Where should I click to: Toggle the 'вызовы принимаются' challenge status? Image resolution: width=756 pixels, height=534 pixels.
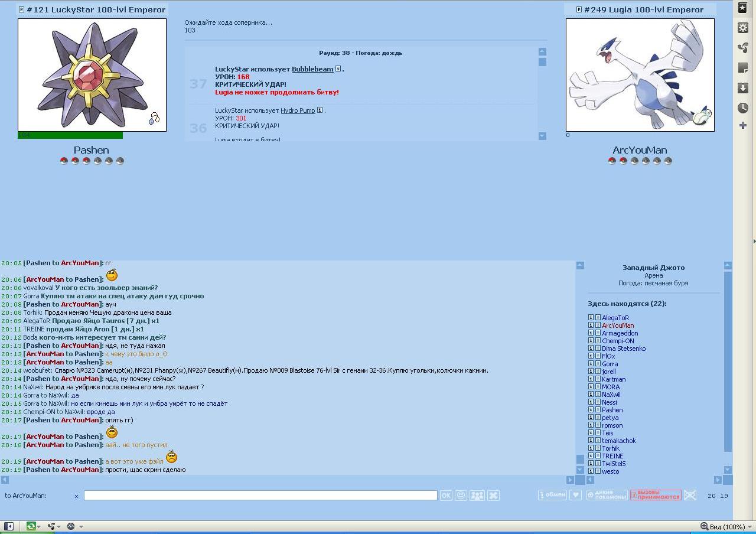(x=656, y=495)
